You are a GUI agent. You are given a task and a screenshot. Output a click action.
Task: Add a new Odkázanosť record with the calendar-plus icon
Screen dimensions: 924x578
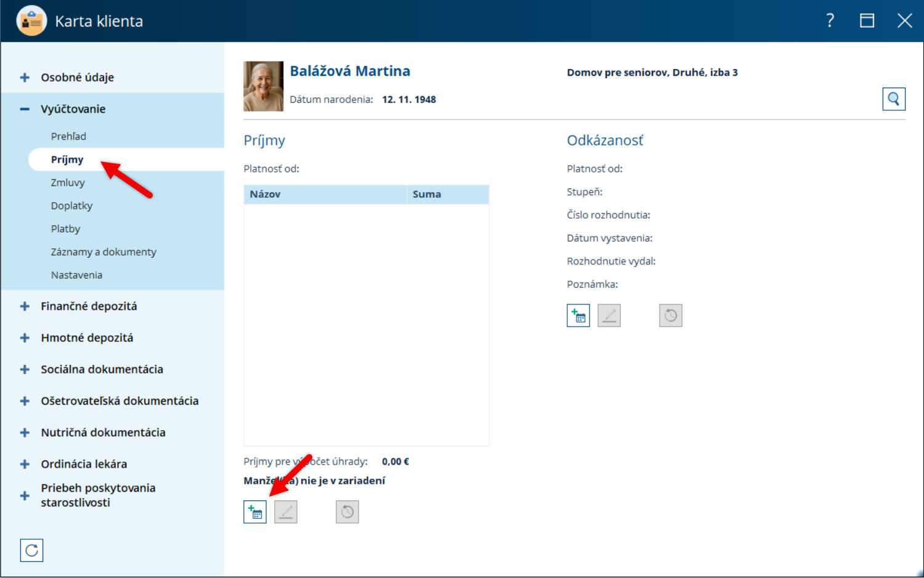point(578,315)
